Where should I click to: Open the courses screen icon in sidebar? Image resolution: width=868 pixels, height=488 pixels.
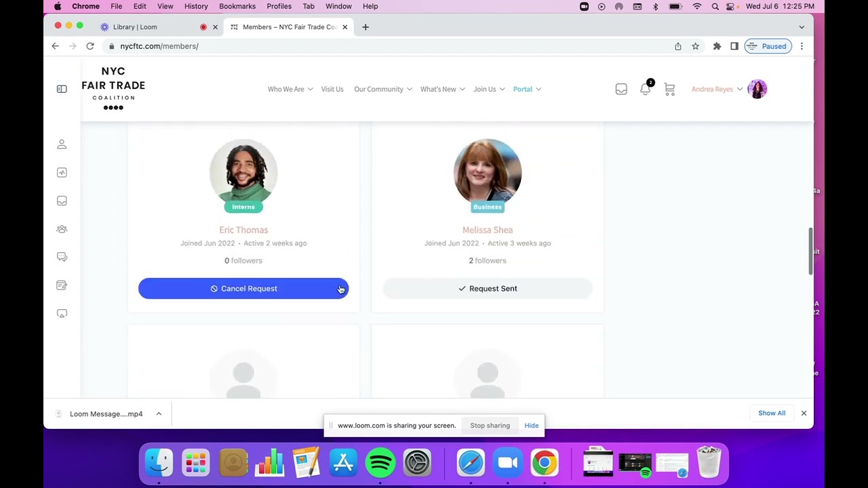click(x=62, y=313)
